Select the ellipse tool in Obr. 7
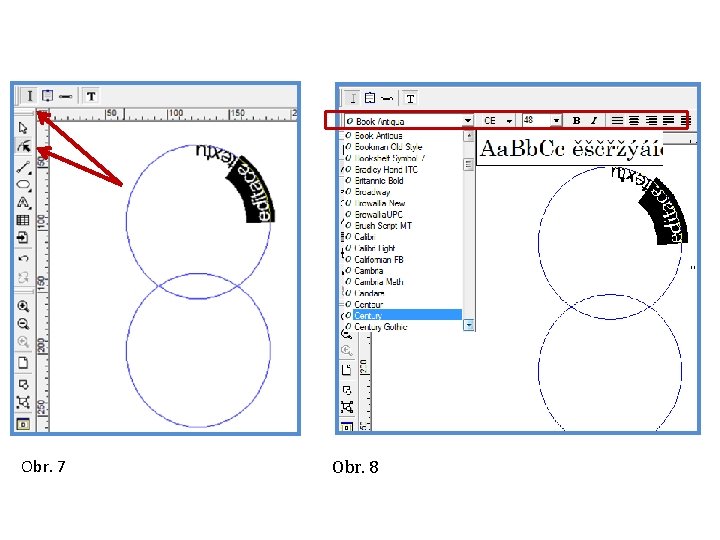 click(x=23, y=185)
